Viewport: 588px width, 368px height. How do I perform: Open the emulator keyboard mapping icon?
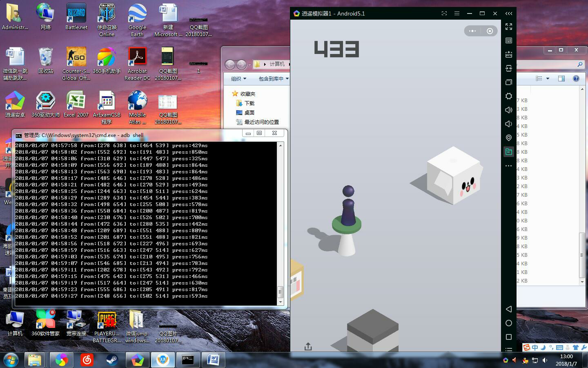(x=509, y=40)
